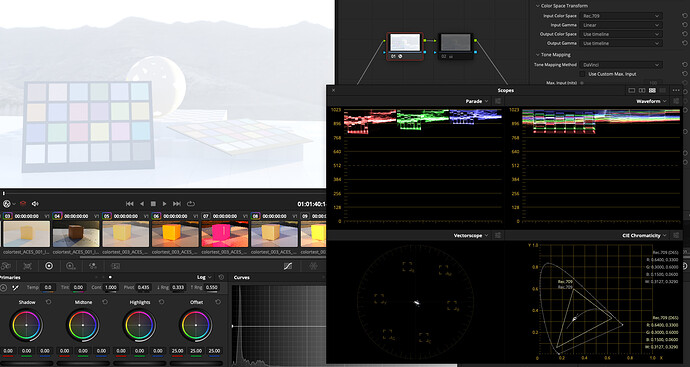The width and height of the screenshot is (690, 367).
Task: Play clip in reverse
Action: tap(142, 204)
